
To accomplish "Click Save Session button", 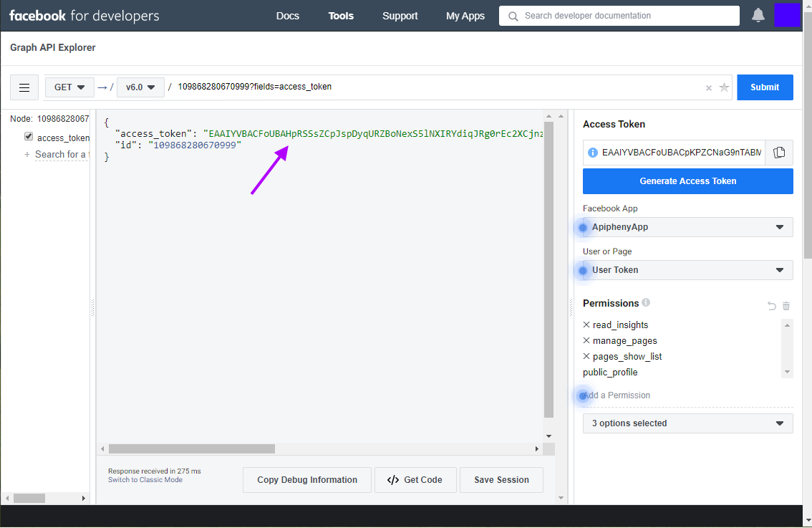I will pos(501,480).
